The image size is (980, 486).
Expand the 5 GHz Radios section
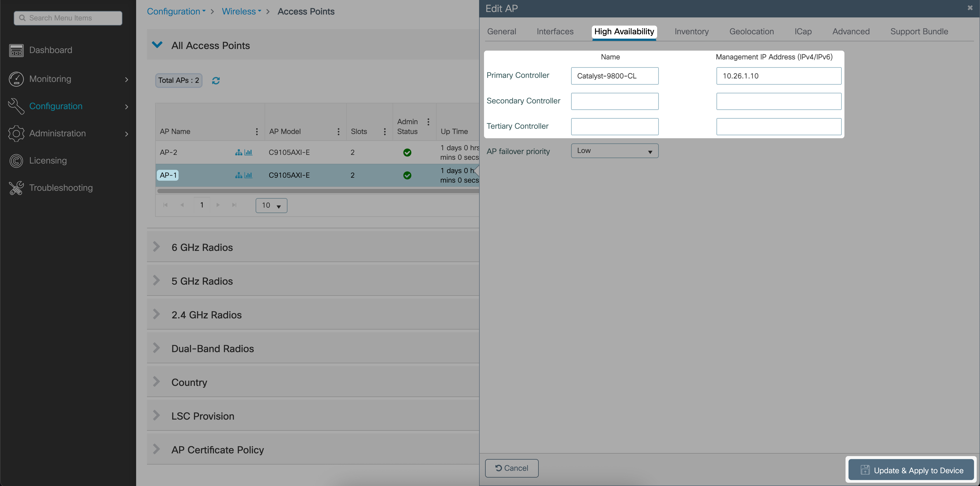[156, 281]
